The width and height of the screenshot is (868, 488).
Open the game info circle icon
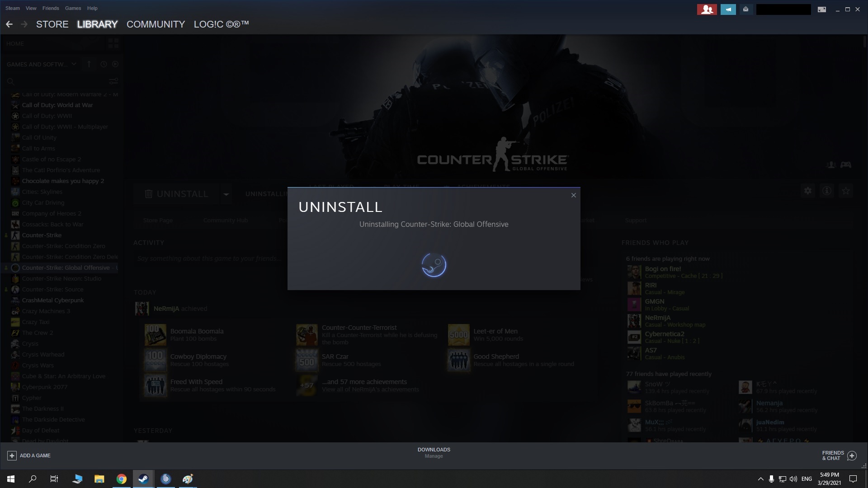click(x=827, y=191)
